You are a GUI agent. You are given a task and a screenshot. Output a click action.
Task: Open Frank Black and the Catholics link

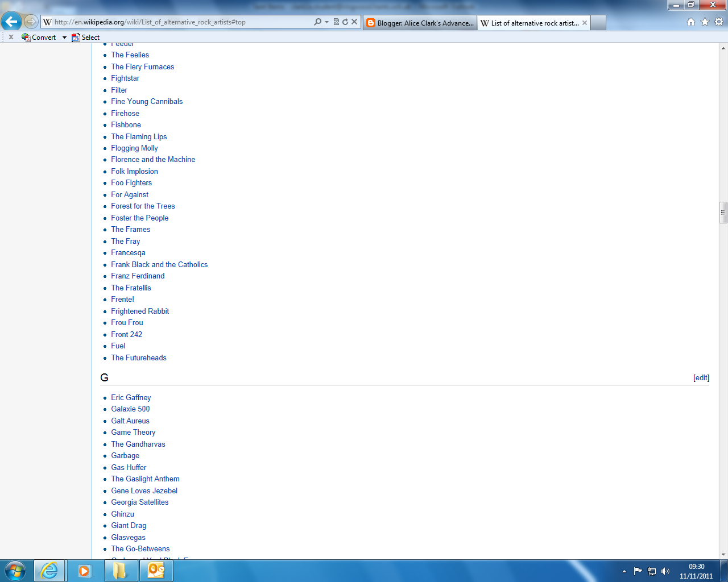point(159,264)
